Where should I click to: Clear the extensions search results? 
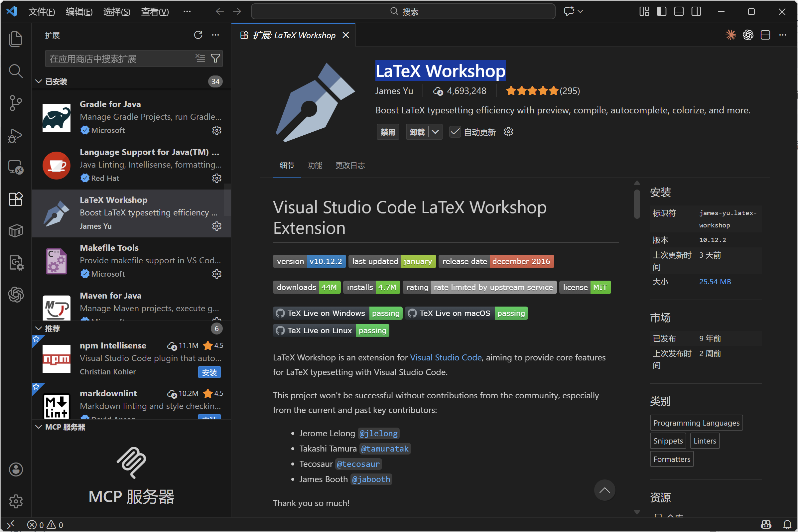pos(200,59)
